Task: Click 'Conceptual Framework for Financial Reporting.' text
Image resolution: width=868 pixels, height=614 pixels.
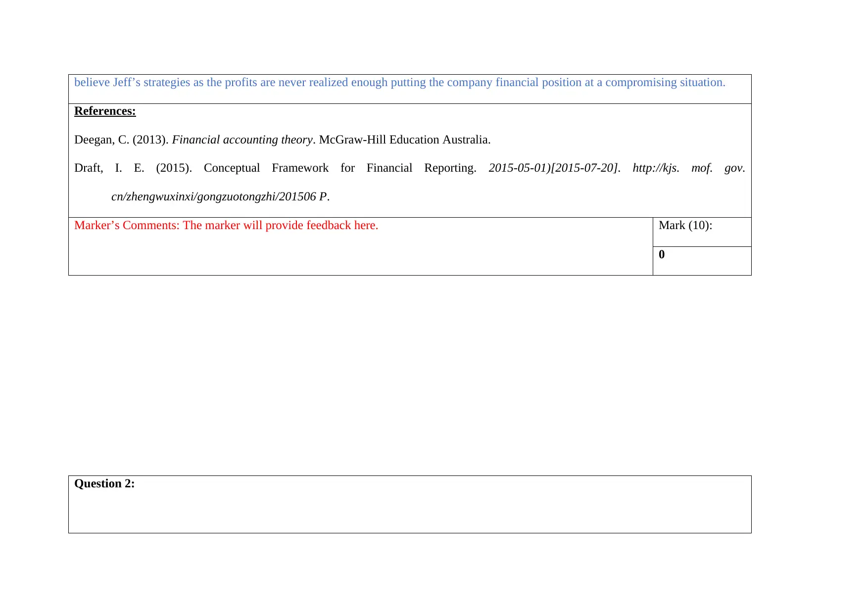Action: (340, 168)
